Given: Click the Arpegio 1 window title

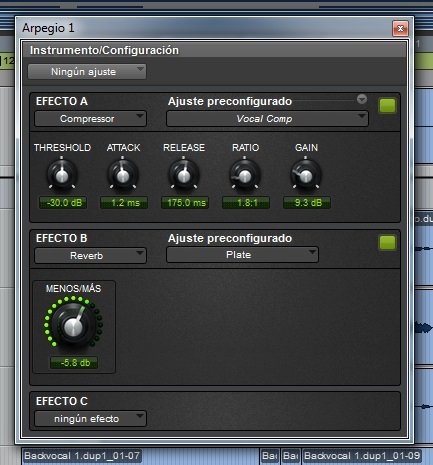Looking at the screenshot, I should 48,28.
